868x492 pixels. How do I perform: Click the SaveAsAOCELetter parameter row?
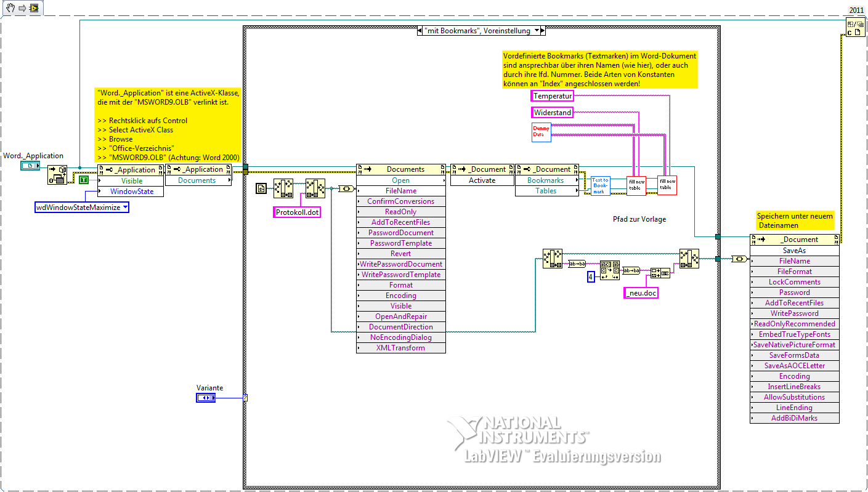pos(795,366)
